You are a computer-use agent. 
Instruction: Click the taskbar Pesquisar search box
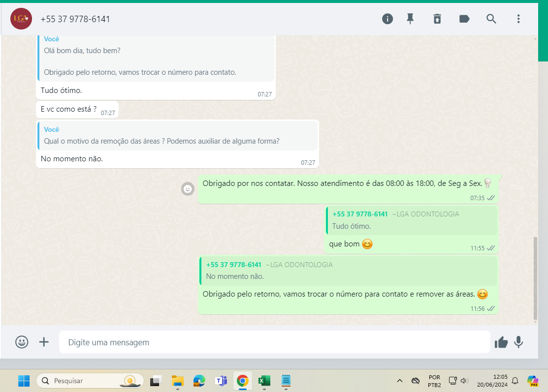tap(90, 381)
